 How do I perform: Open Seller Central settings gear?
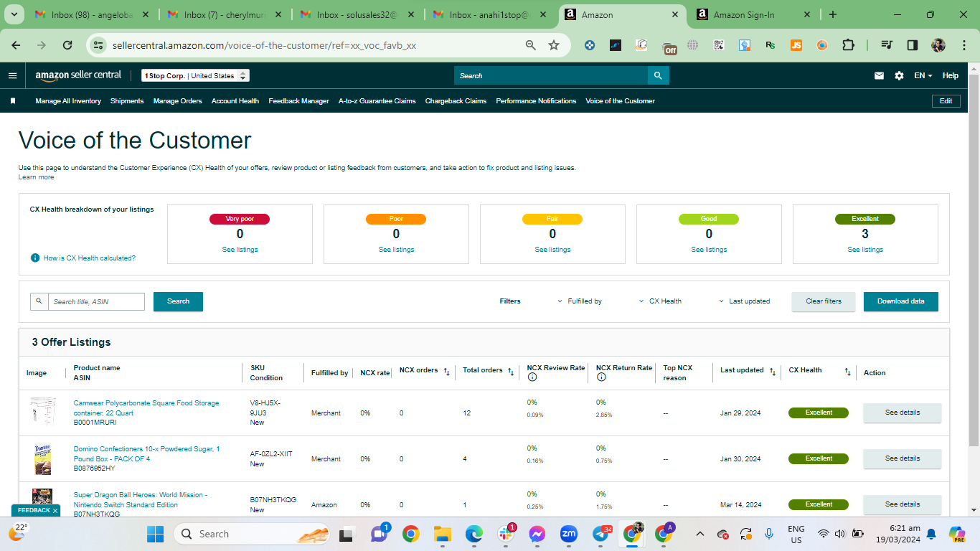tap(899, 75)
